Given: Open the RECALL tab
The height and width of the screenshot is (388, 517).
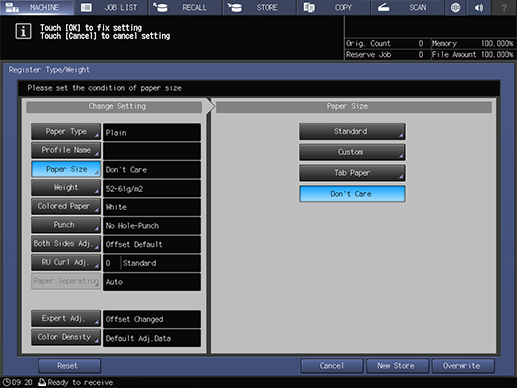Looking at the screenshot, I should click(x=185, y=7).
